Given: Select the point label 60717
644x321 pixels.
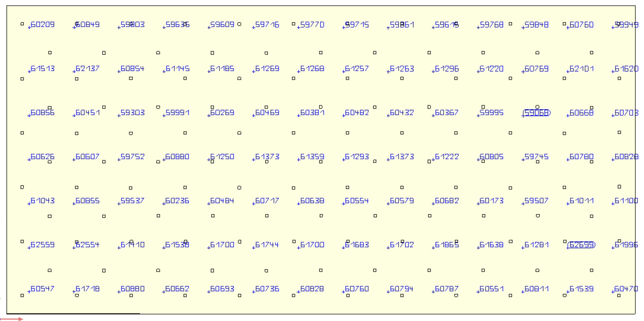Looking at the screenshot, I should click(x=267, y=201).
